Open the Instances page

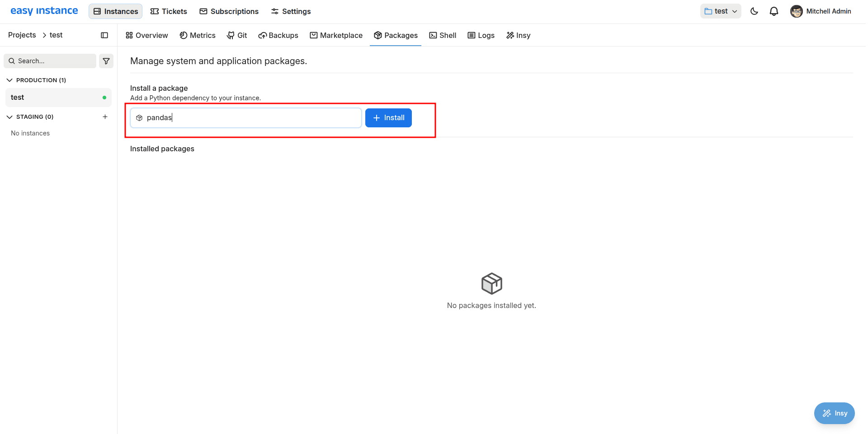[x=116, y=11]
